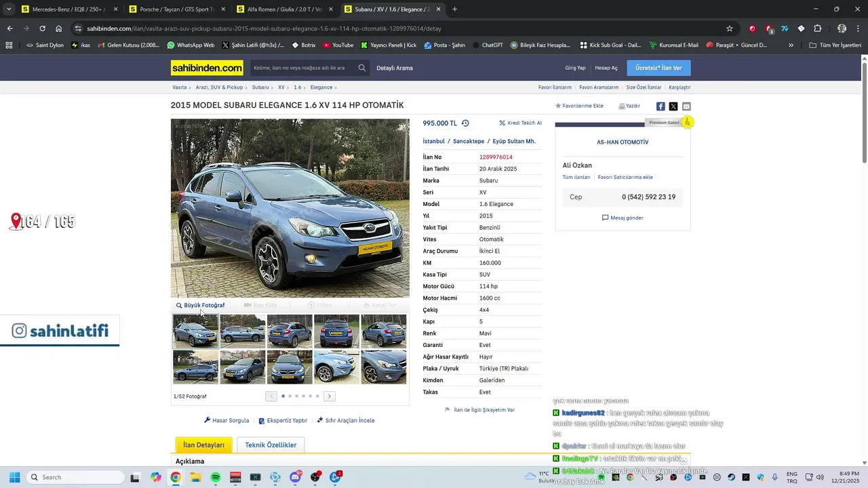Open Spotify from taskbar
Screen dimensions: 868x488
tap(216, 477)
